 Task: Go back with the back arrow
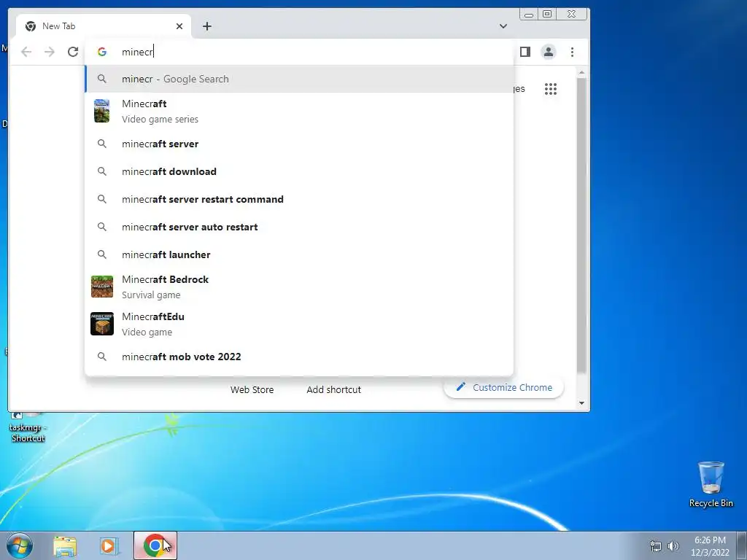26,52
